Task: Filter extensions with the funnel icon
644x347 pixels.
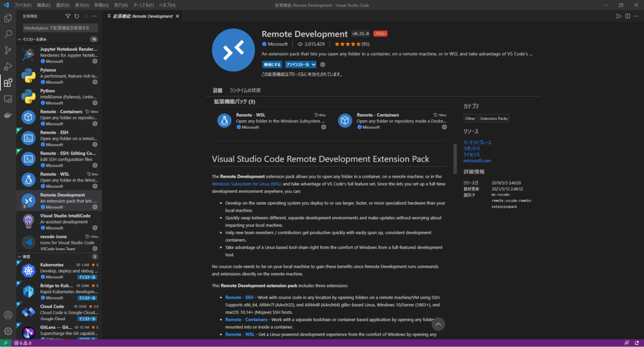Action: (x=68, y=17)
